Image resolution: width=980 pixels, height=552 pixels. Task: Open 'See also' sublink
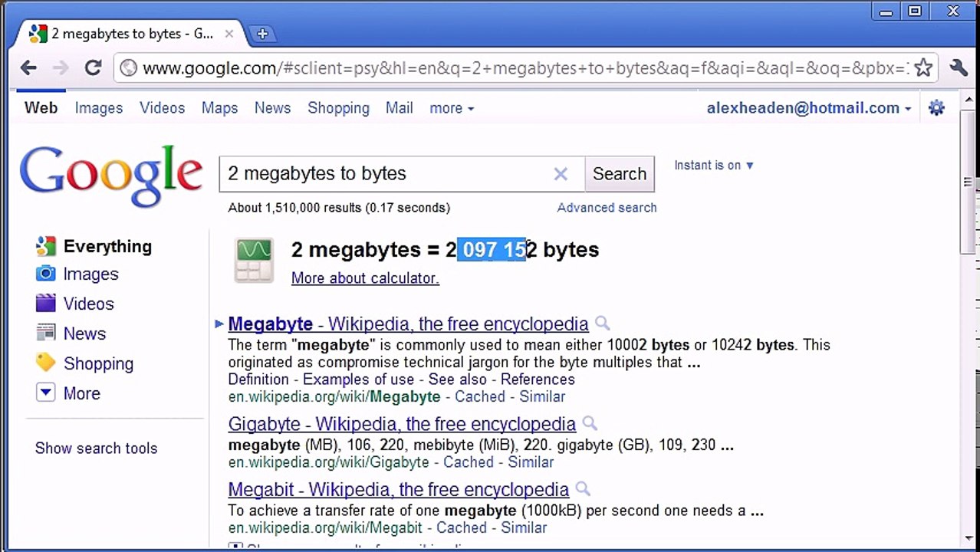(457, 379)
